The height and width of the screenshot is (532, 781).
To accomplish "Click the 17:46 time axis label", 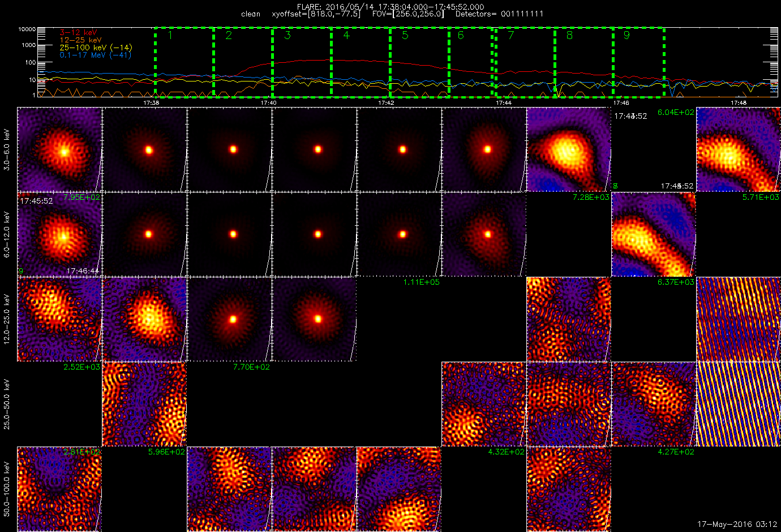I will click(x=621, y=103).
